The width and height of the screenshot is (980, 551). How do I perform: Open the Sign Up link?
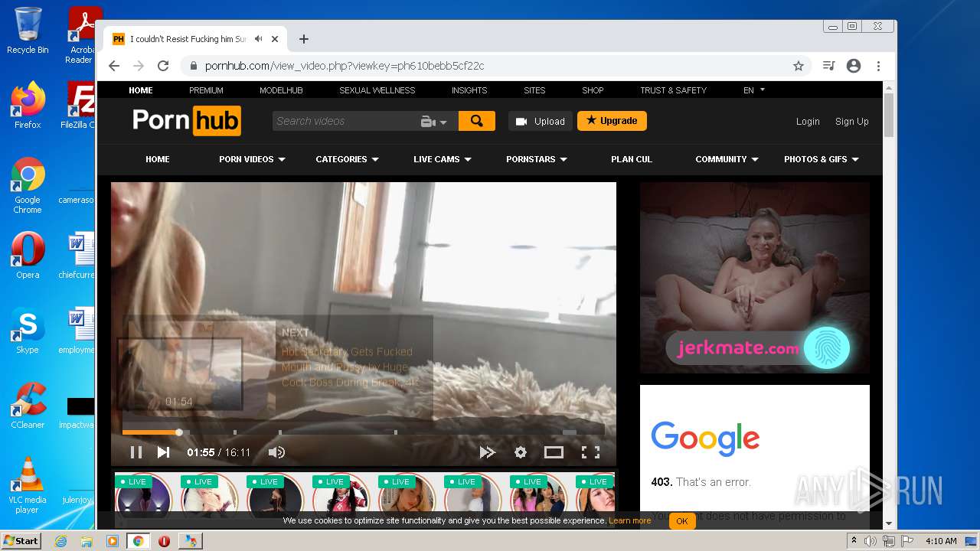[851, 122]
